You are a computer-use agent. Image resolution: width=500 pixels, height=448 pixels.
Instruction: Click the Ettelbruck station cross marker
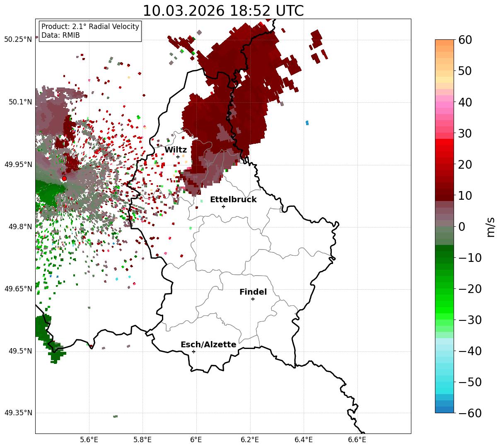click(224, 206)
